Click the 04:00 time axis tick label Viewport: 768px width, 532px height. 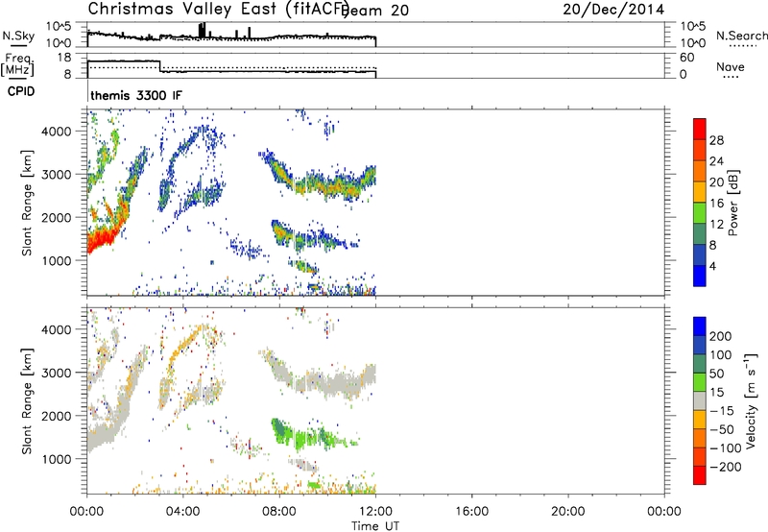click(x=183, y=512)
